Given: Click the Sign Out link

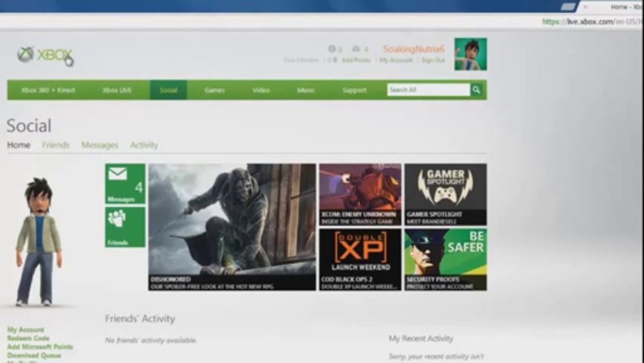Looking at the screenshot, I should (433, 60).
